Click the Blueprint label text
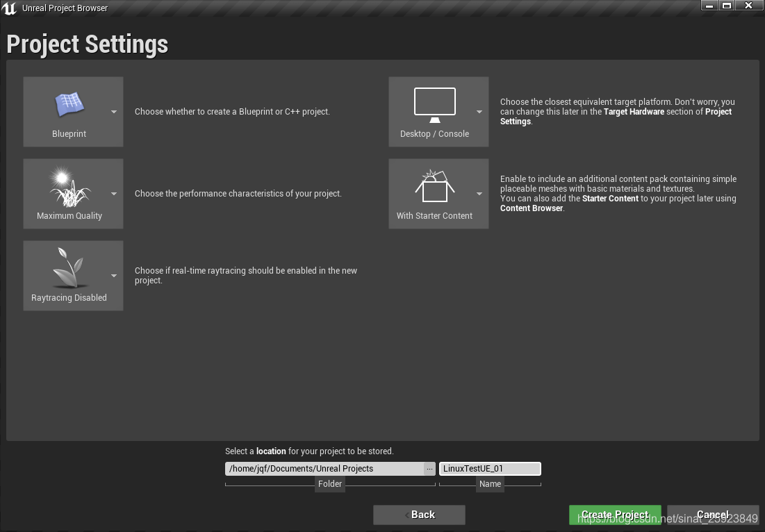 click(x=69, y=133)
